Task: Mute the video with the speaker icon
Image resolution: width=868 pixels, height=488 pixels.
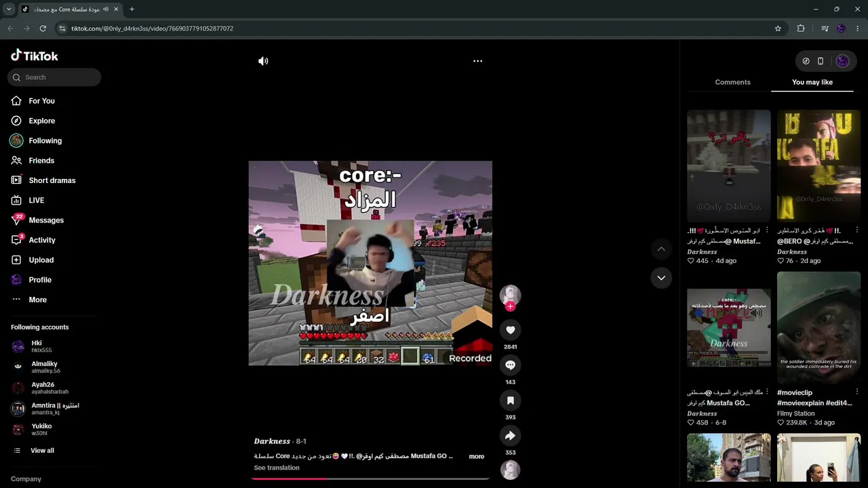Action: (263, 61)
